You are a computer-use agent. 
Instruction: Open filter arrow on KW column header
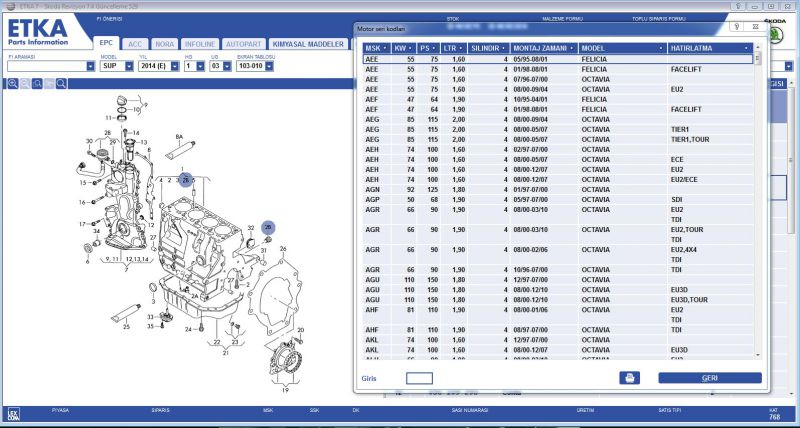point(410,48)
